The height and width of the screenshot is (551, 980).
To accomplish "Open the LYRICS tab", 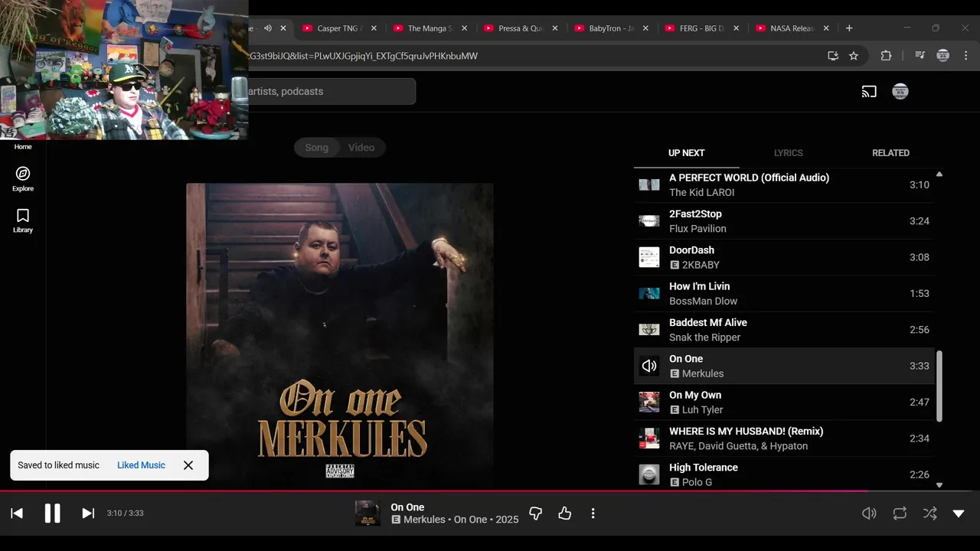I will point(789,153).
